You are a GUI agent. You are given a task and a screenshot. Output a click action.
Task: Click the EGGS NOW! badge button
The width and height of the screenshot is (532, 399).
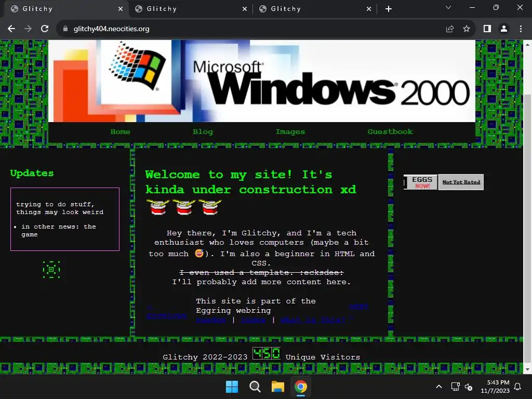click(420, 182)
